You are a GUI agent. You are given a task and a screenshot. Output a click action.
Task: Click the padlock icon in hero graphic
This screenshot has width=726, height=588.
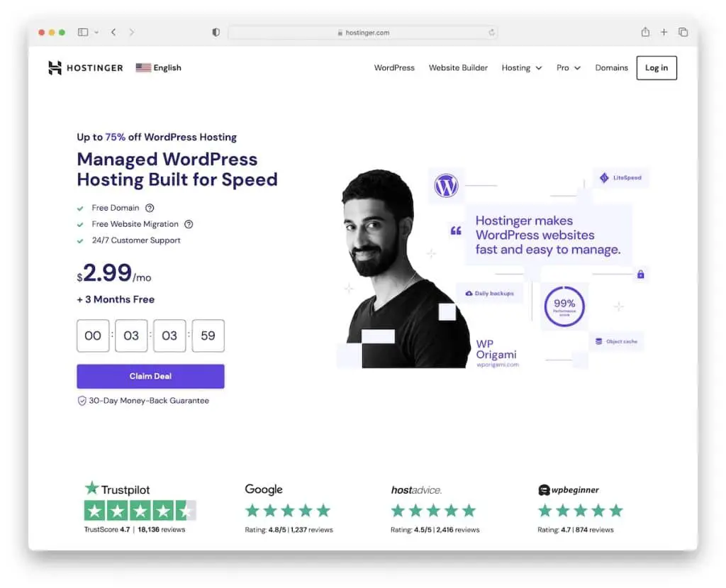point(640,274)
